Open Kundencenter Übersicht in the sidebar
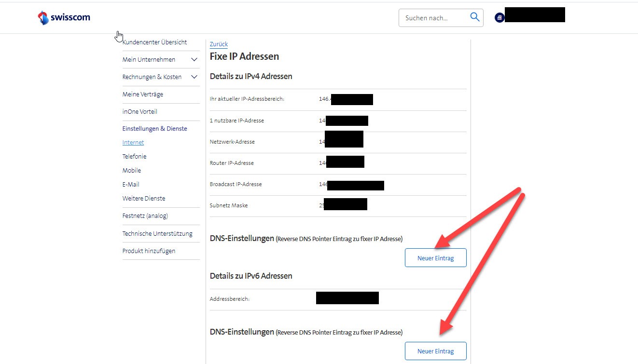Image resolution: width=638 pixels, height=364 pixels. pyautogui.click(x=154, y=42)
